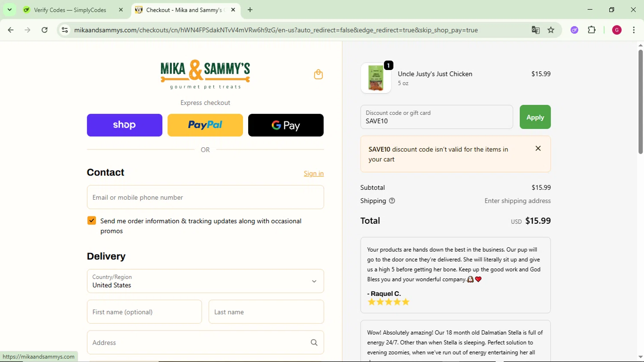The image size is (644, 362).
Task: Click the 'Subtotal' label
Action: (373, 188)
